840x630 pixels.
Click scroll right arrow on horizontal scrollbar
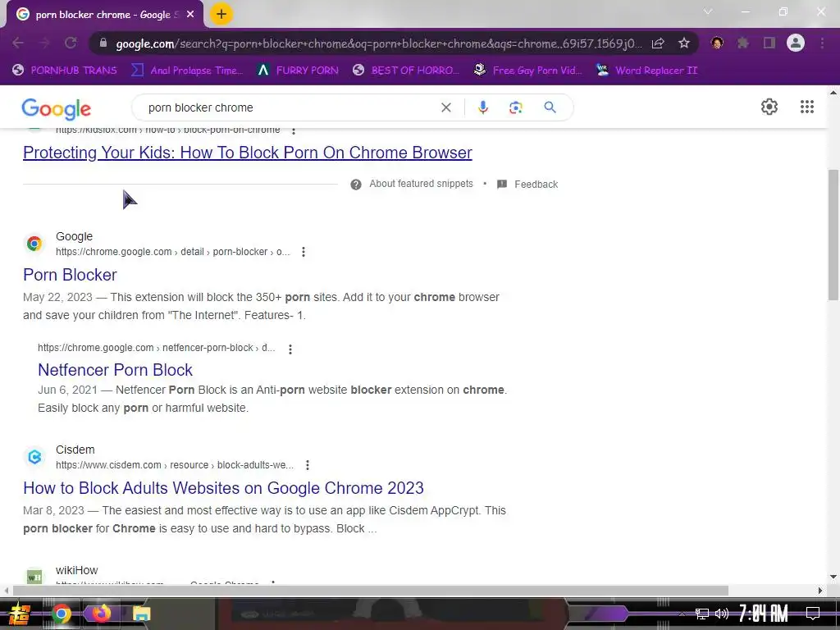click(820, 591)
